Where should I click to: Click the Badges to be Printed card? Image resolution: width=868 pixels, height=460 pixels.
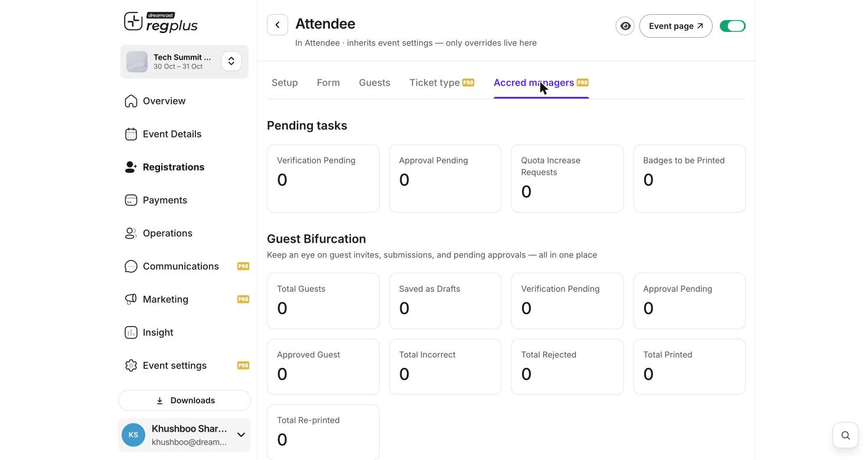pyautogui.click(x=690, y=178)
